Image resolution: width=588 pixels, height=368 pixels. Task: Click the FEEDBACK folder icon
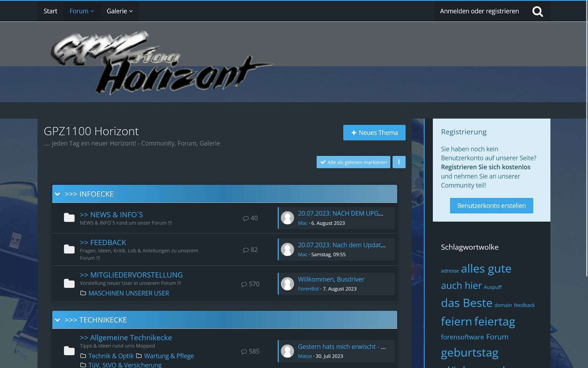[69, 249]
